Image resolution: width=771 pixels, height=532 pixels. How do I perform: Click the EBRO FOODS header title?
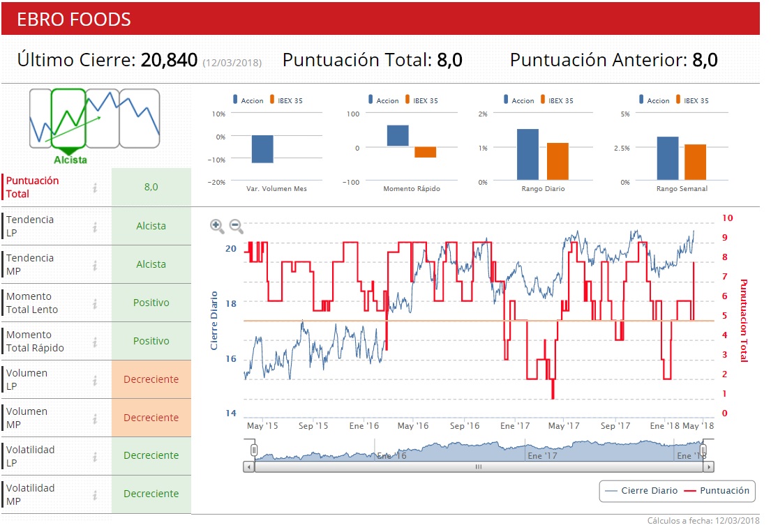(74, 20)
